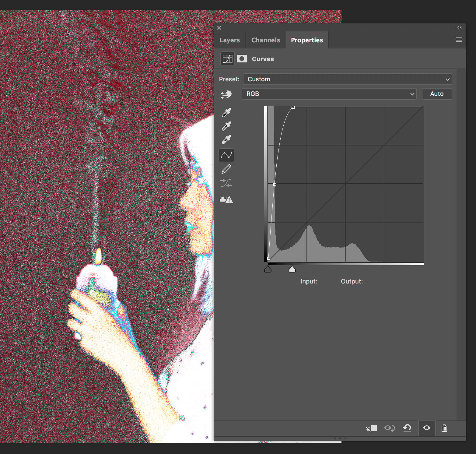Delete this Curves adjustment layer

(x=444, y=428)
